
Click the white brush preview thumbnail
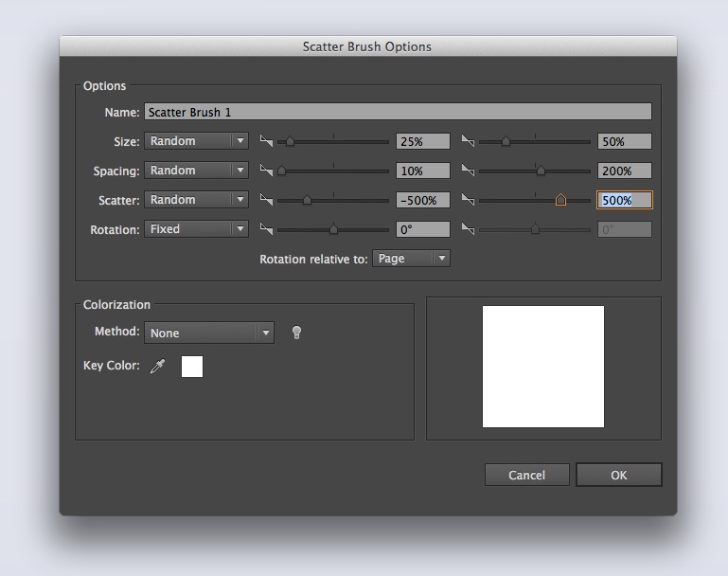click(543, 367)
